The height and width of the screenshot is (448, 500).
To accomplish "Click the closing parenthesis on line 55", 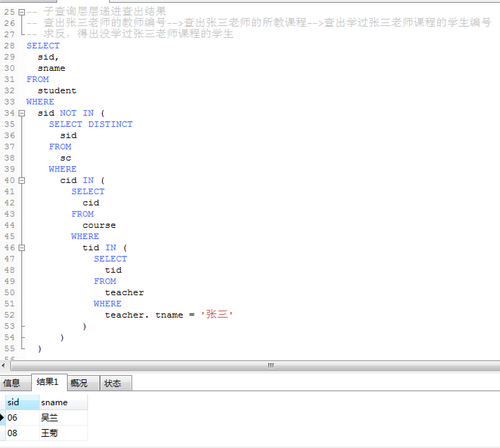I will (40, 349).
